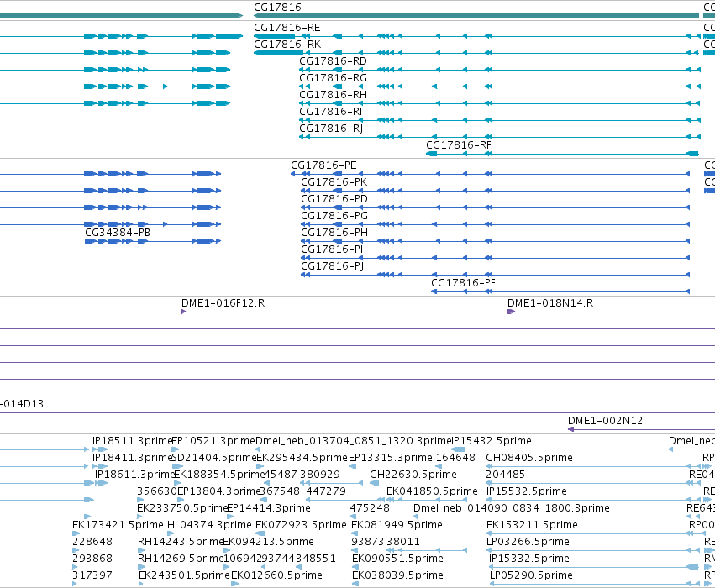Screen dimensions: 715x588
Task: Select the CG34384-PB protein label
Action: 118,233
